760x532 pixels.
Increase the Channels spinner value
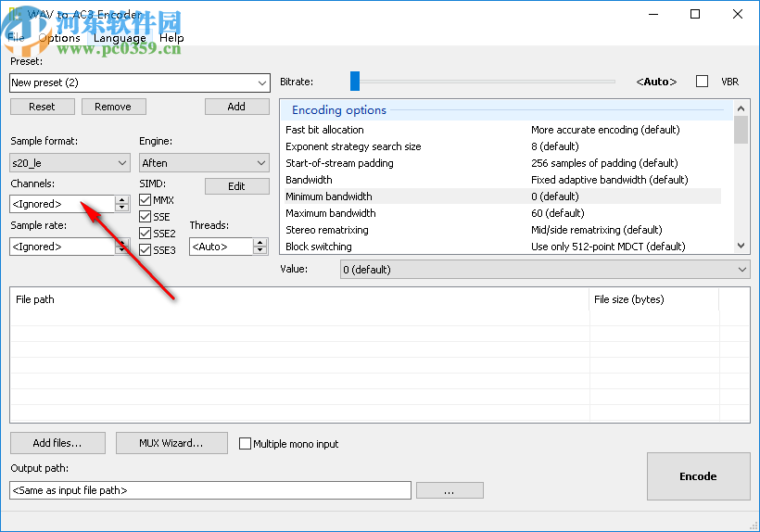click(x=122, y=199)
